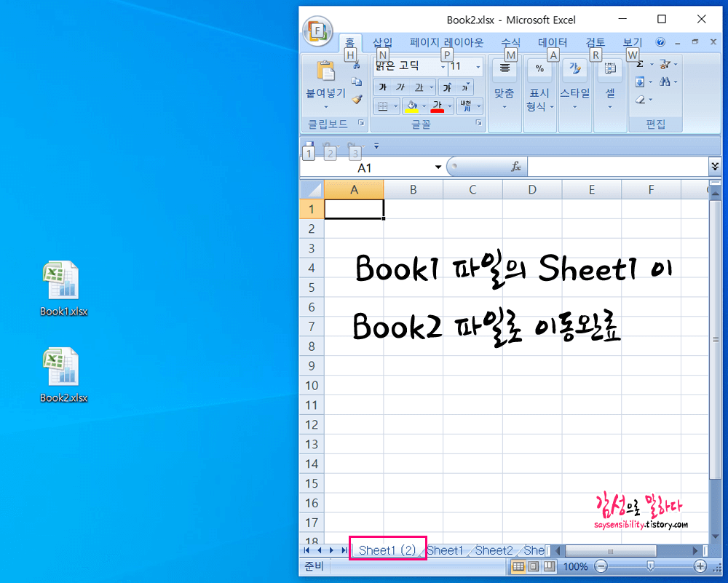This screenshot has width=728, height=583.
Task: Click the Sort & Filter icon
Action: tap(665, 65)
